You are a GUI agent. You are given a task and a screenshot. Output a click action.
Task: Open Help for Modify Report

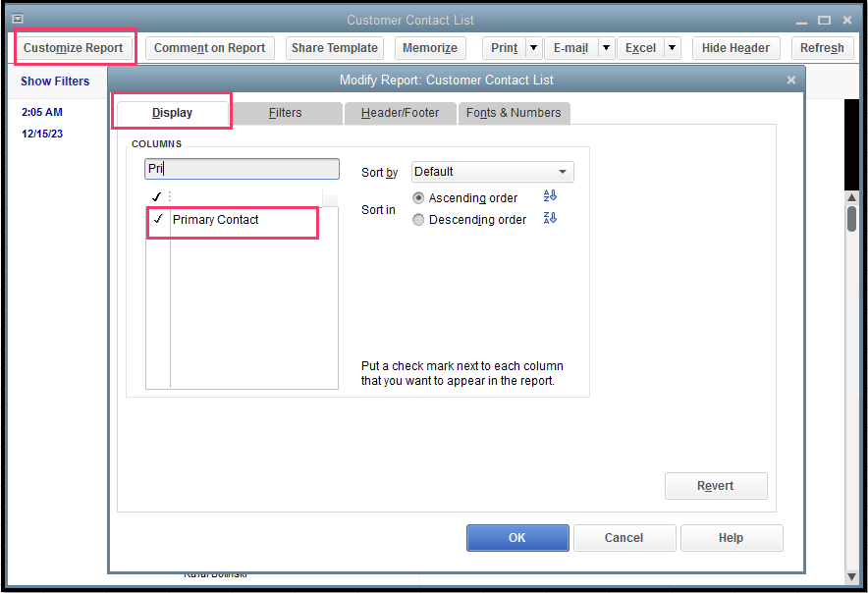[732, 538]
